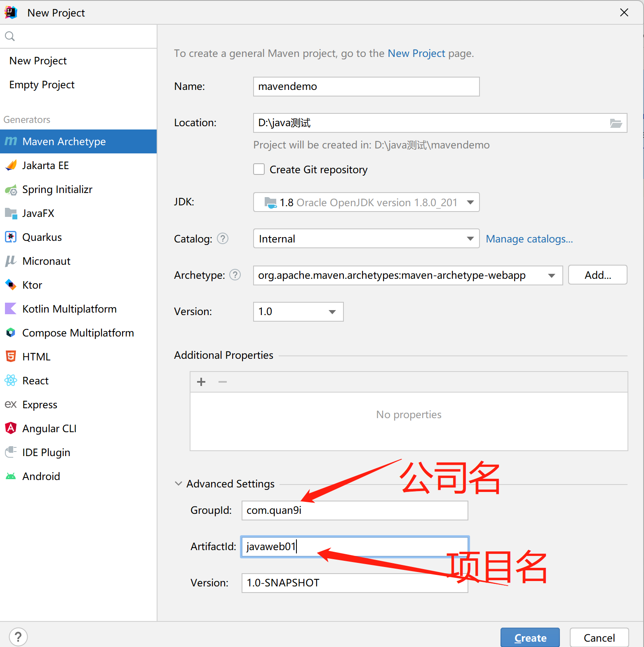Click the Add... archetype button
This screenshot has height=647, width=644.
pos(598,275)
